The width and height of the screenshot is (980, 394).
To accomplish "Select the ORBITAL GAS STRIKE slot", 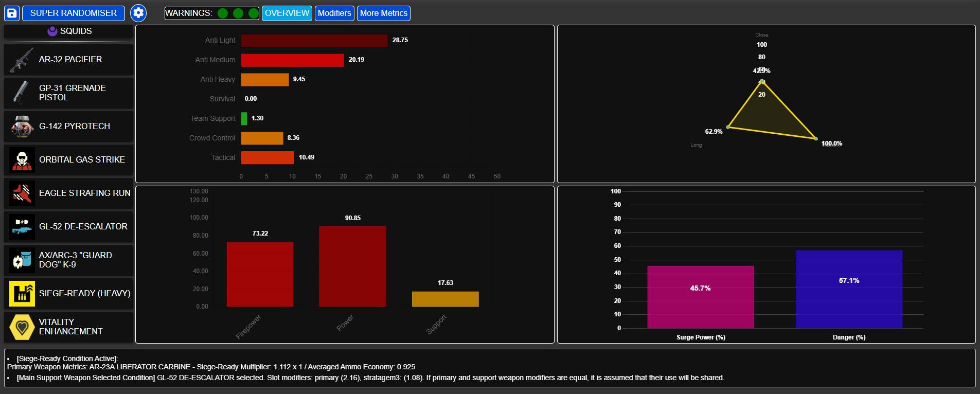I will [x=68, y=159].
